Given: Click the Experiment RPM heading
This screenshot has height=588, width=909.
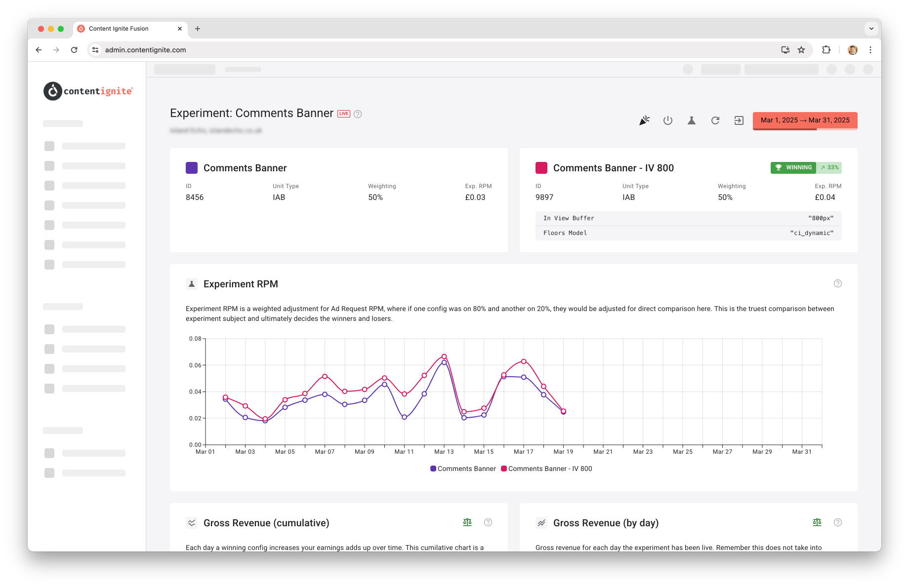Looking at the screenshot, I should pyautogui.click(x=241, y=284).
